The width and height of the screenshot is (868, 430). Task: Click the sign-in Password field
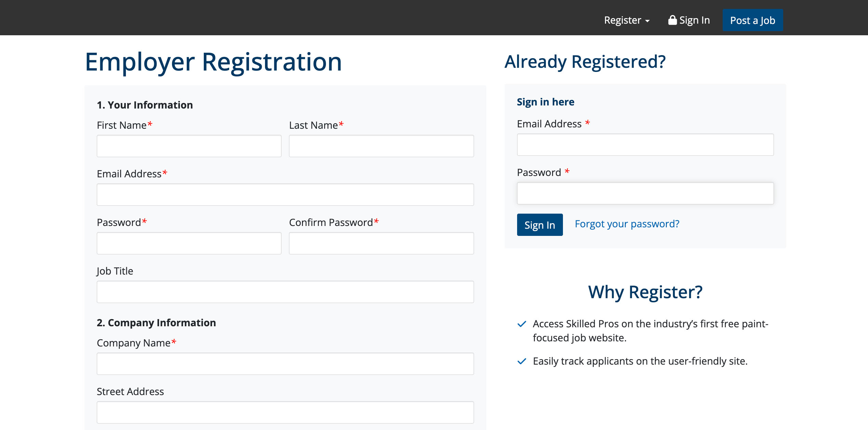click(x=645, y=193)
